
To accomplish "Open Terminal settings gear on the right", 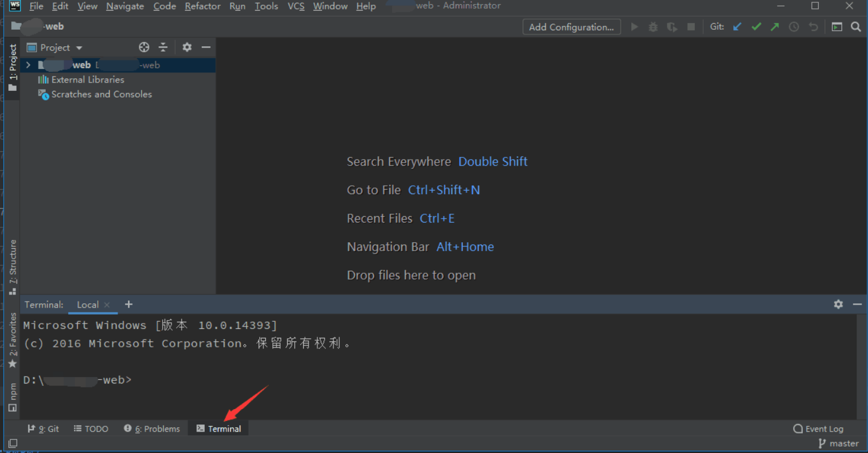I will (838, 304).
